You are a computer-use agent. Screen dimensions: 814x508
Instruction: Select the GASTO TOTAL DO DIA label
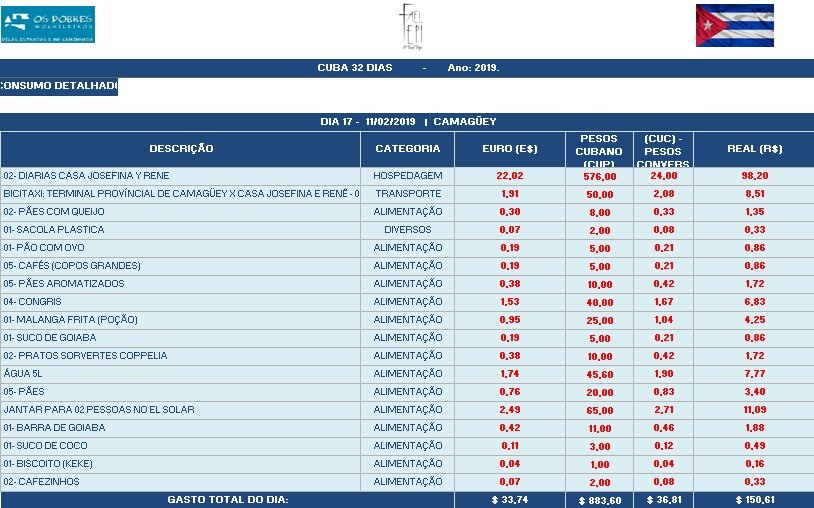point(227,499)
